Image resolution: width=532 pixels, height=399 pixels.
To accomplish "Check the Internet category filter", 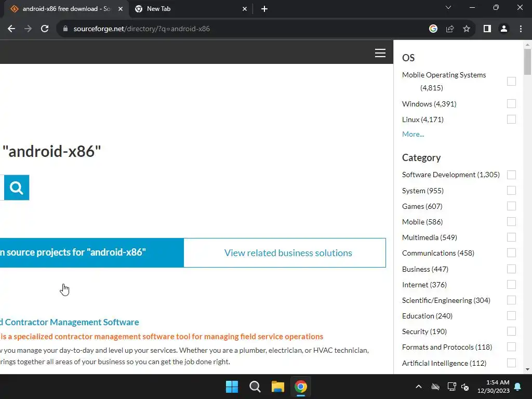I will pos(511,285).
